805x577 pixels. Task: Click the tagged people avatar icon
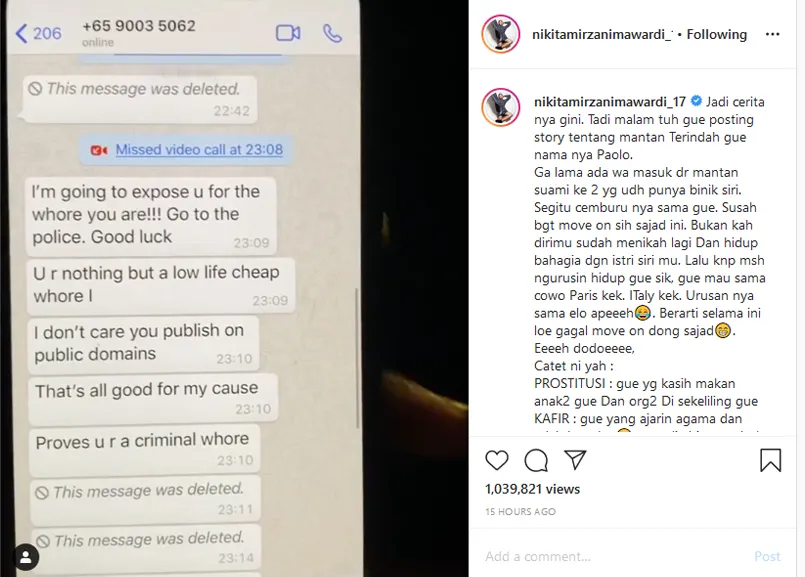click(25, 557)
